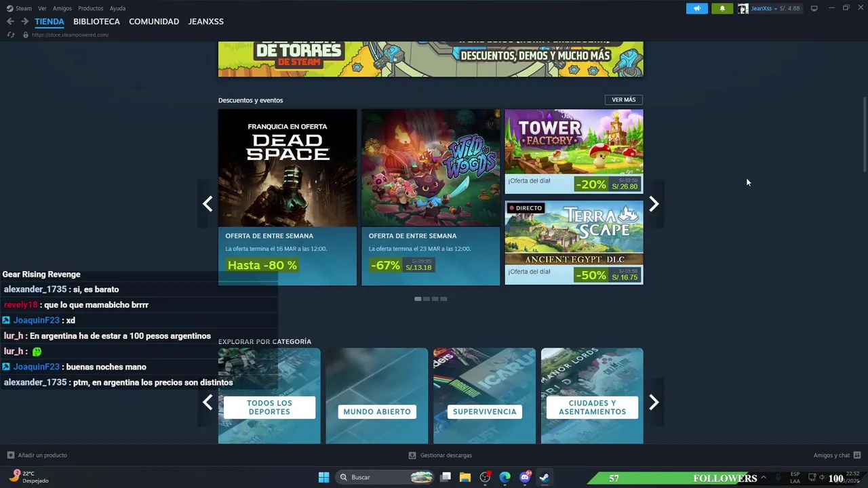The height and width of the screenshot is (488, 868).
Task: Open the TODOS LOS DEPORTES category
Action: 269,396
